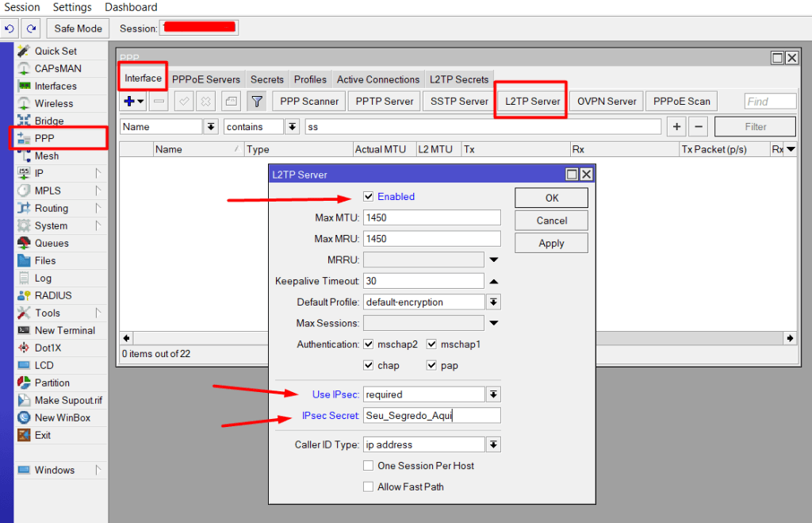Toggle the Allow Fast Path option
This screenshot has height=523, width=812.
point(368,486)
